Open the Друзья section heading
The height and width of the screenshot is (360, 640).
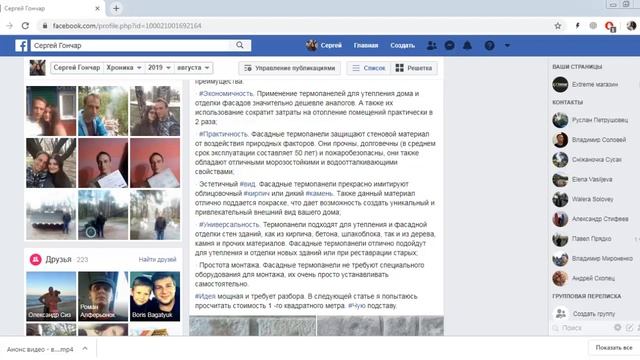click(x=58, y=260)
